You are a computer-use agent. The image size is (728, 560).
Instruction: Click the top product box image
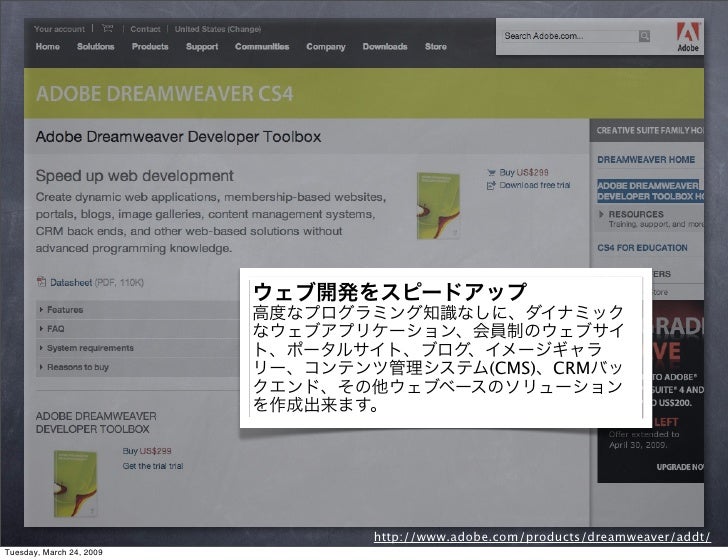point(438,206)
